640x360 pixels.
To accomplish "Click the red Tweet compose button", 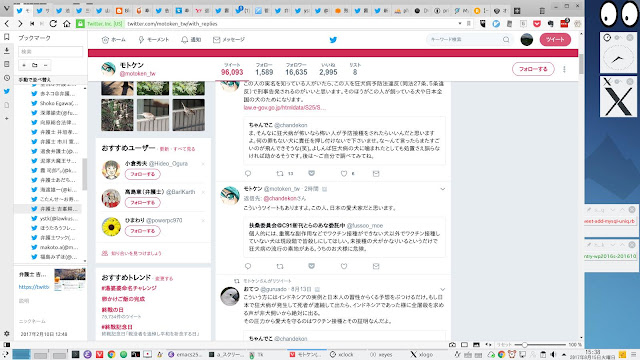I will click(x=555, y=40).
